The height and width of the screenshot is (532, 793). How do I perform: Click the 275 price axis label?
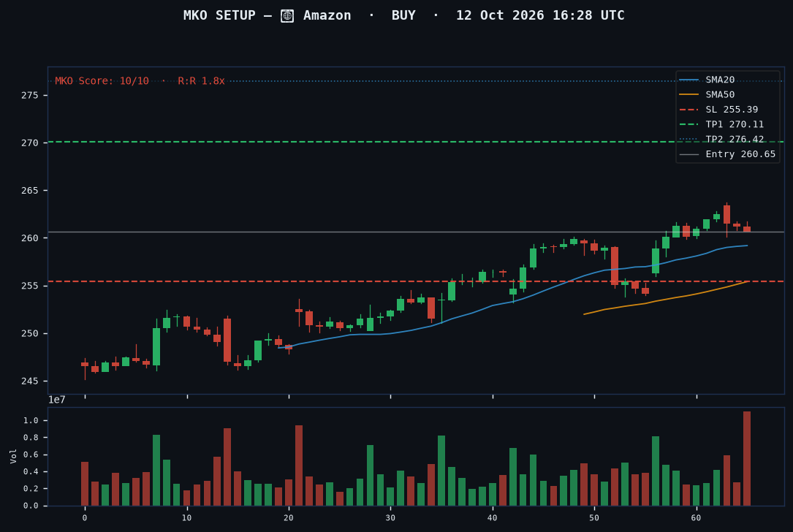point(30,96)
